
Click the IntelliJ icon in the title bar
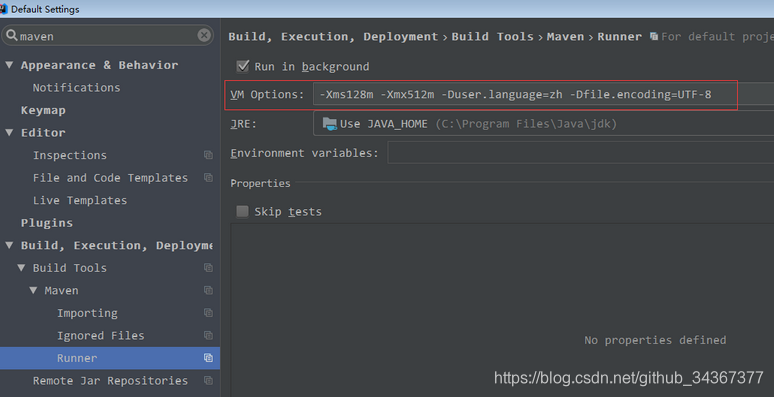3,9
